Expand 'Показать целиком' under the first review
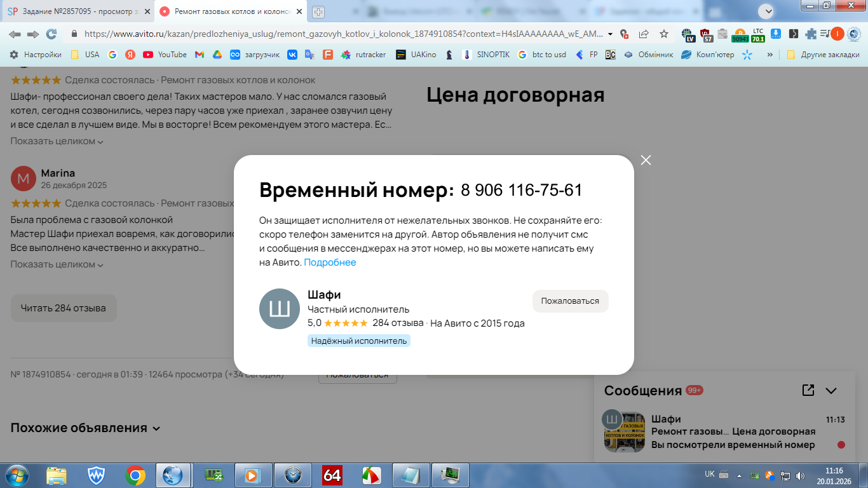 tap(57, 141)
